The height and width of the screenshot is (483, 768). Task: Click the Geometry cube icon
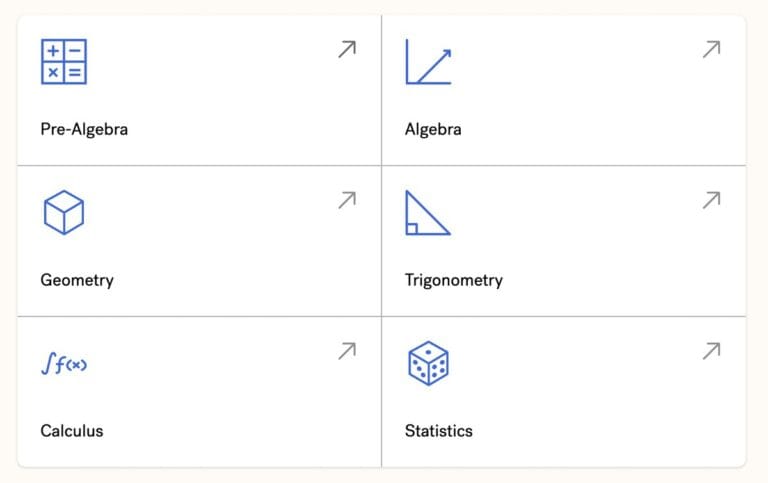pos(63,212)
